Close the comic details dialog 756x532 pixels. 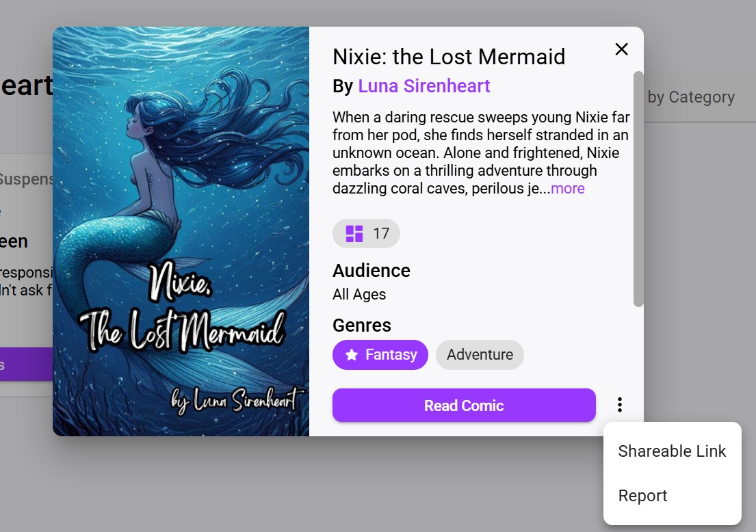coord(621,49)
